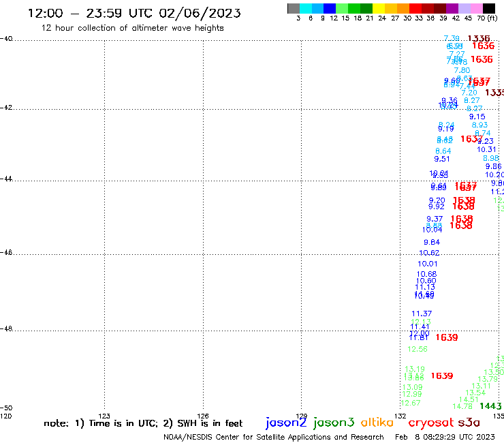
Task: Click the 13.19 wave height value
Action: click(x=415, y=369)
